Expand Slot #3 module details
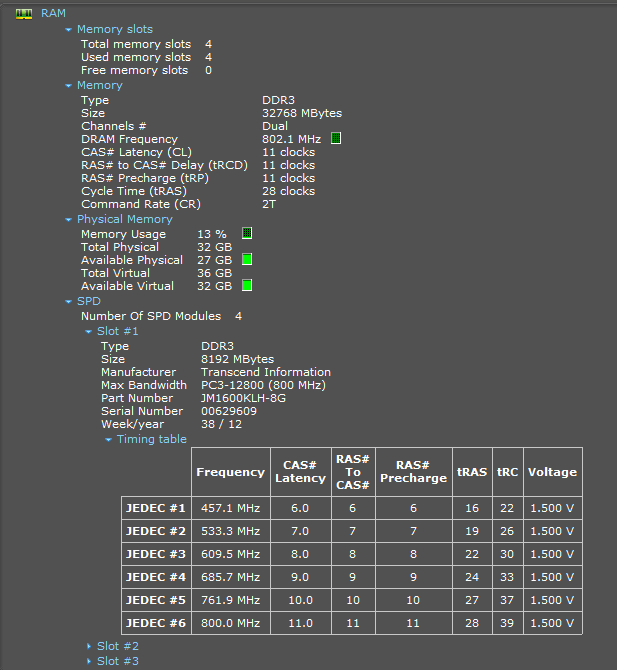617x670 pixels. pos(89,661)
